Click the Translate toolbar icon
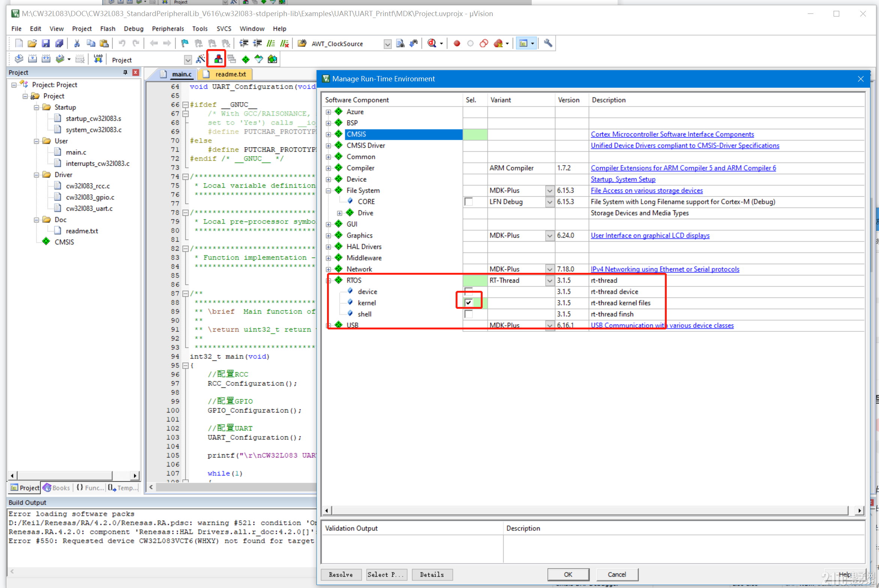 click(19, 59)
